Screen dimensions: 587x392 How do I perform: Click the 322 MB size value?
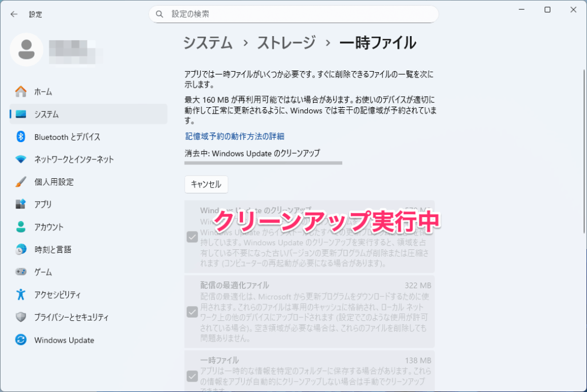418,285
